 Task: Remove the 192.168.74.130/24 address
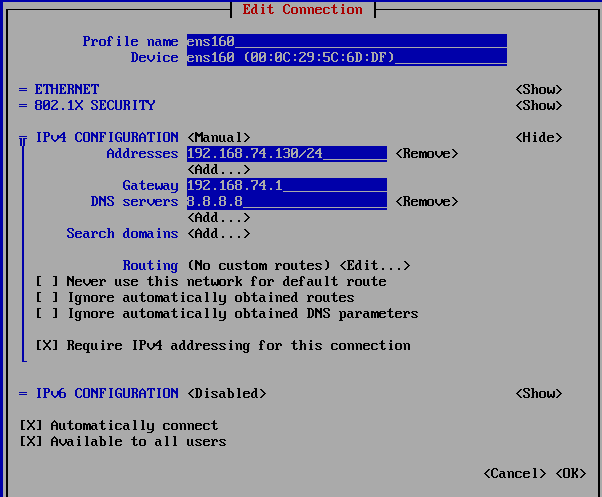tap(426, 154)
